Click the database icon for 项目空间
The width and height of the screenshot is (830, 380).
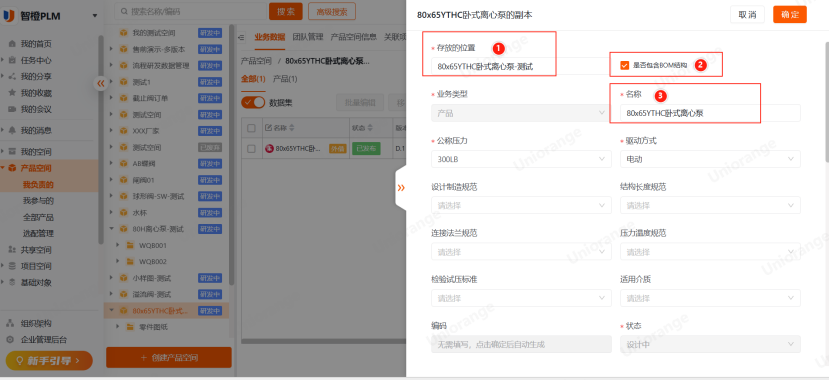point(12,266)
